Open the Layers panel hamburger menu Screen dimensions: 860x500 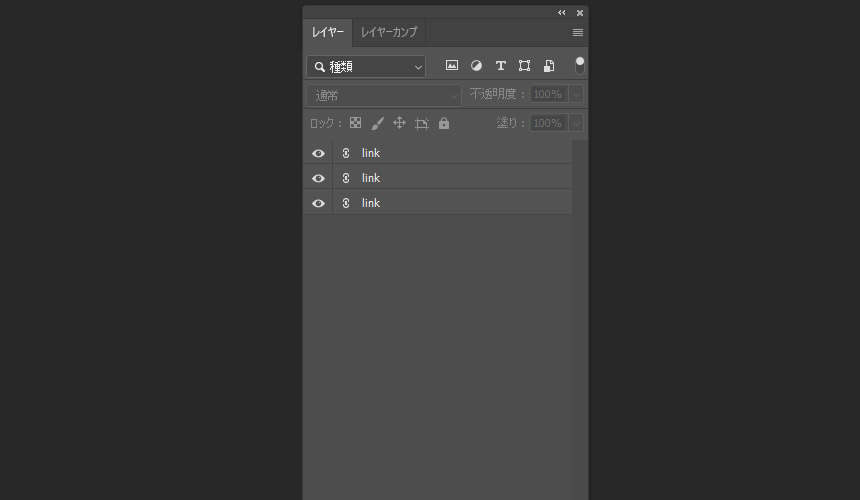point(577,32)
